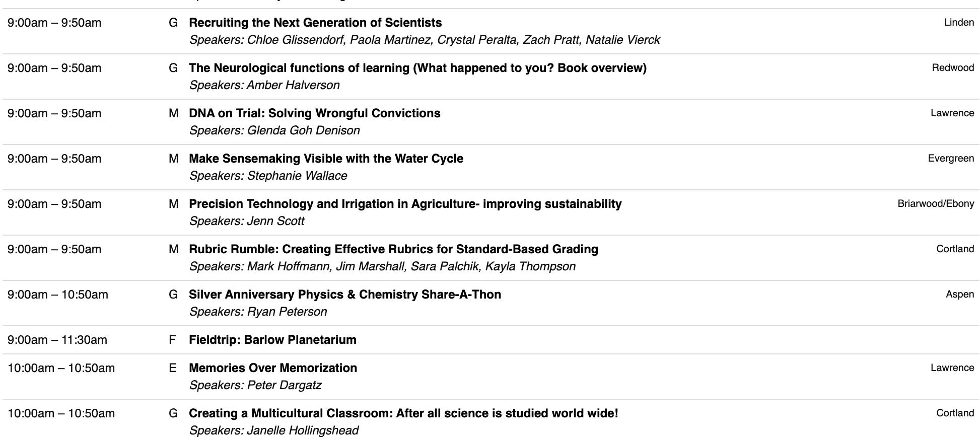The image size is (980, 440).
Task: Click the 9:00am – 11:30am time slot
Action: click(57, 340)
